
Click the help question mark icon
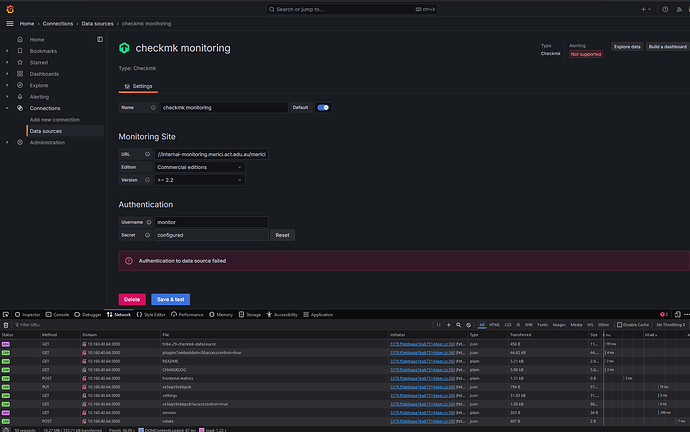[665, 9]
